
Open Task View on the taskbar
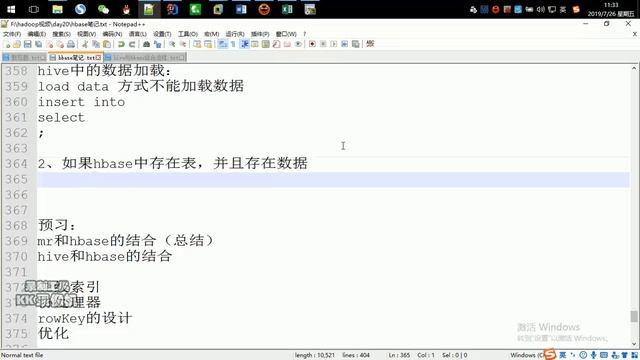[x=34, y=9]
